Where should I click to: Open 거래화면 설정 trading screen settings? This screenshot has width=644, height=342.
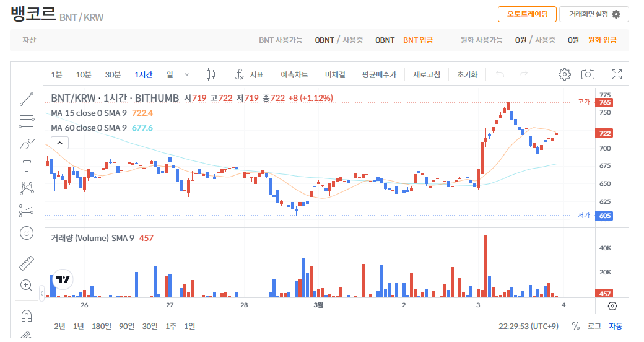[594, 14]
